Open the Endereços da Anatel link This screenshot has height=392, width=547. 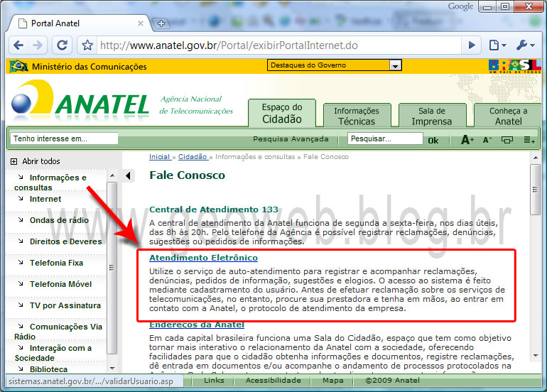(x=197, y=325)
